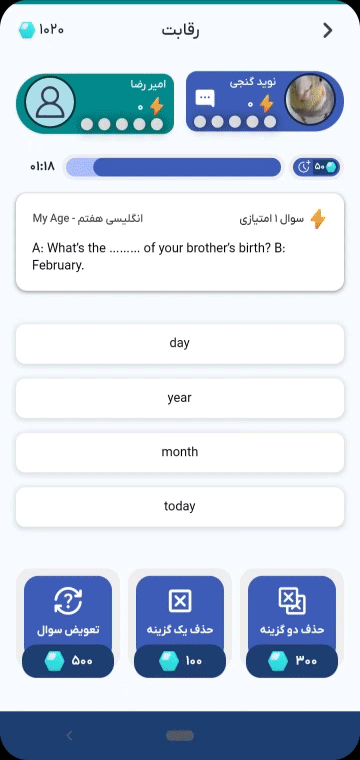Choose answer "day"
The image size is (360, 760).
tap(180, 344)
